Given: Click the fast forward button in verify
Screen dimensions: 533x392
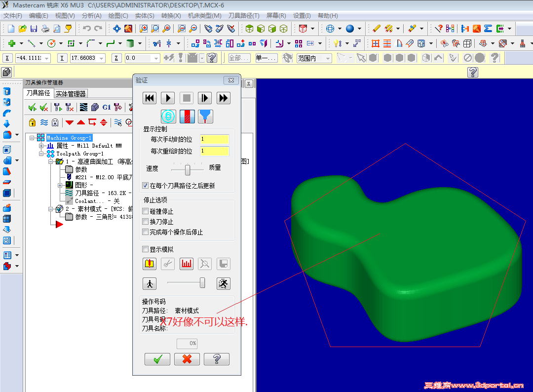Looking at the screenshot, I should [x=224, y=98].
